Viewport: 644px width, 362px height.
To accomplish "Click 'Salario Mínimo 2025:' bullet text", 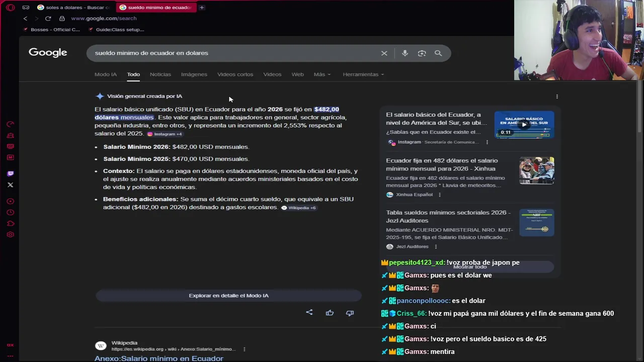I will click(x=137, y=159).
